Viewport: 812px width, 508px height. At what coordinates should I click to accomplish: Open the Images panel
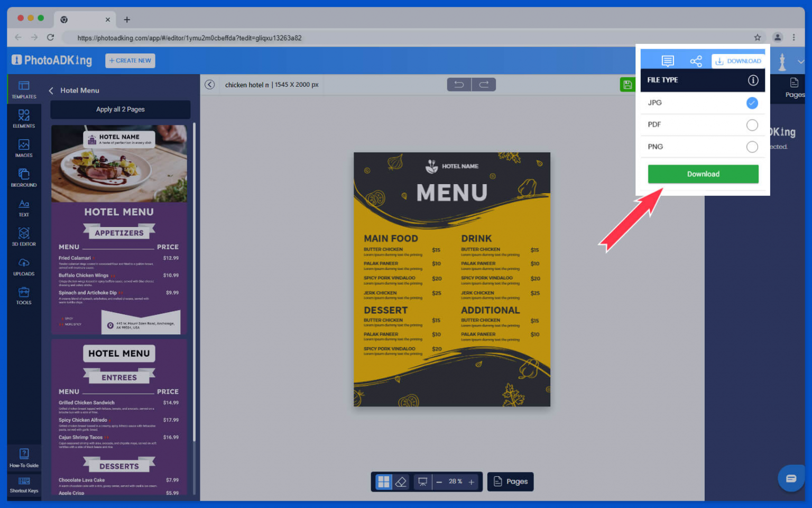coord(24,148)
